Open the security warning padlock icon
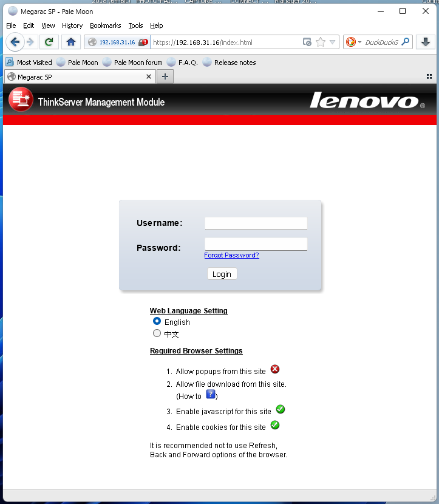This screenshot has height=504, width=439. [143, 42]
